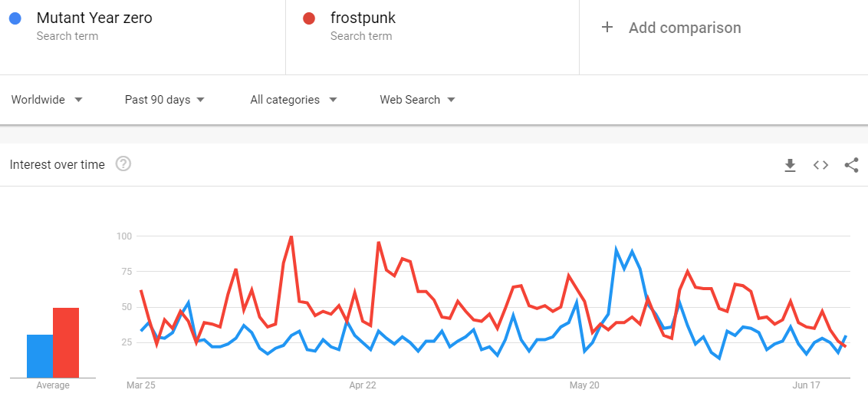The height and width of the screenshot is (403, 868).
Task: Expand the Past 90 days time range
Action: (x=164, y=100)
